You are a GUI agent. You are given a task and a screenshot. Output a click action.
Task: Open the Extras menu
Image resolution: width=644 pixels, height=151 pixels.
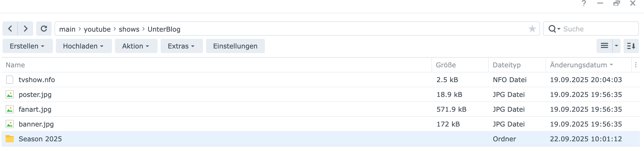(181, 46)
